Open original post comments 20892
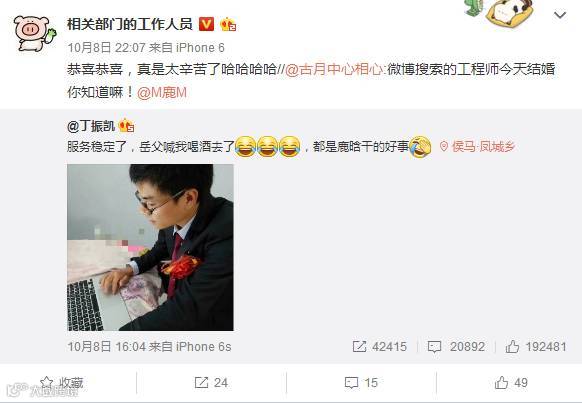The width and height of the screenshot is (582, 403). pyautogui.click(x=456, y=347)
